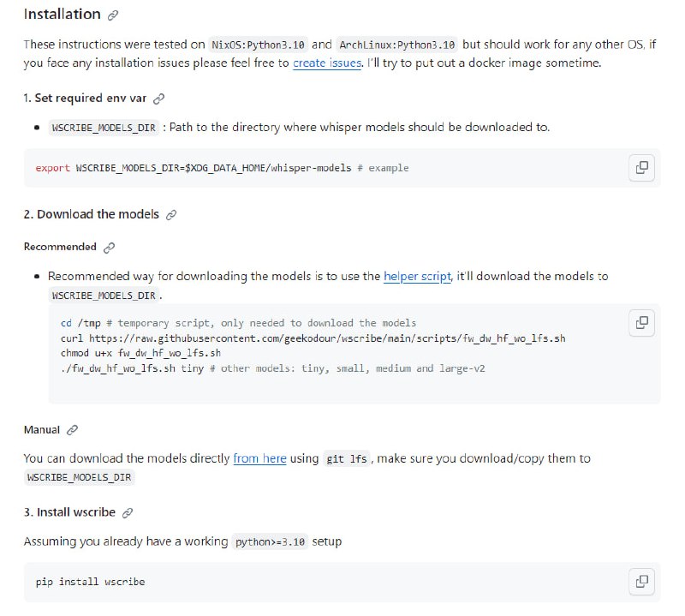
Task: Click the python>=3.10 inline code
Action: click(x=269, y=542)
